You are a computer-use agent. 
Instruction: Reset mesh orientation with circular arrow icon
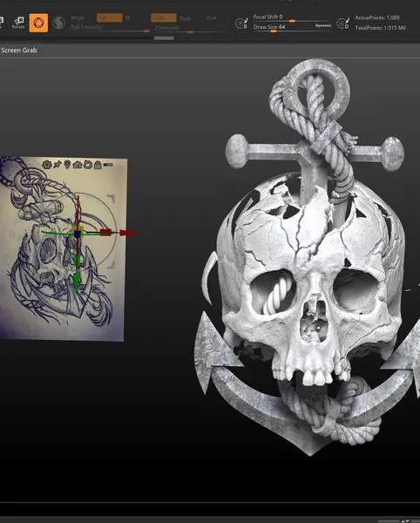[88, 165]
